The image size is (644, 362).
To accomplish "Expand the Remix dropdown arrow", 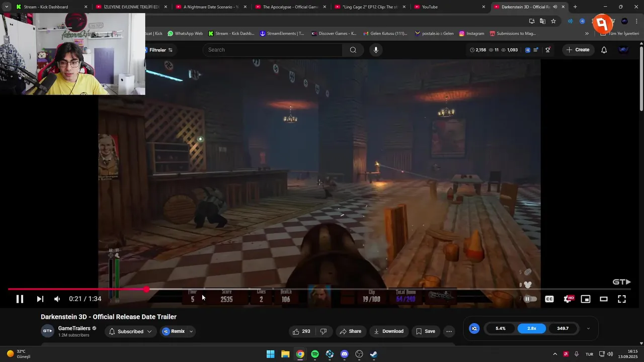I will [191, 331].
